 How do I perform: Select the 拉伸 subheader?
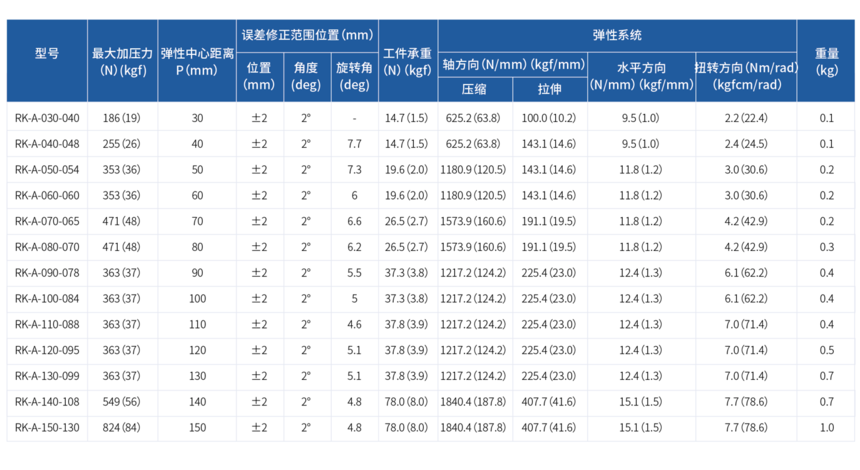pyautogui.click(x=550, y=89)
